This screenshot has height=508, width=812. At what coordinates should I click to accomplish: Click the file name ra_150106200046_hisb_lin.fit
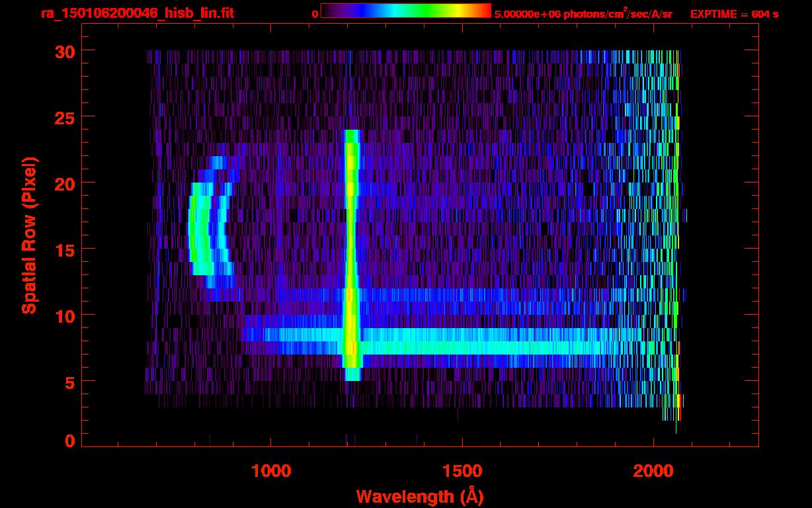click(137, 13)
